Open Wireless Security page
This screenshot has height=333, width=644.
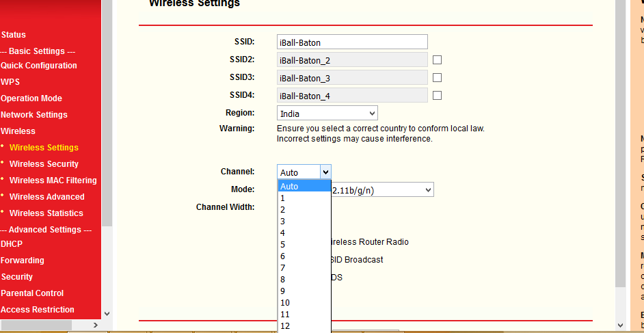(x=44, y=164)
